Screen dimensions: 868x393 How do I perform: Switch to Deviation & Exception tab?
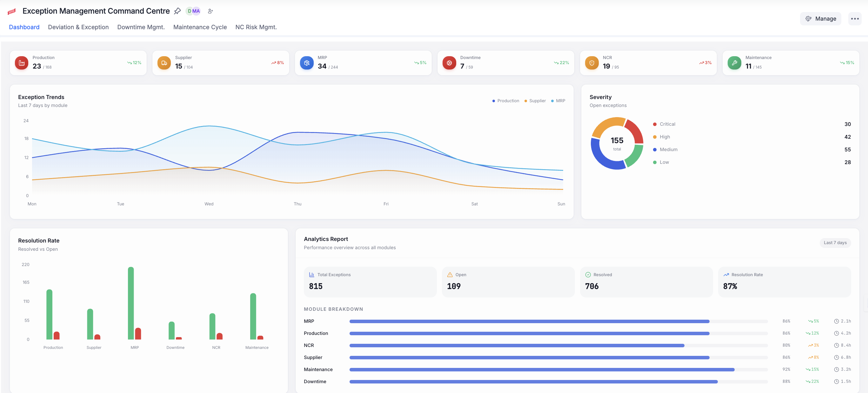[x=78, y=27]
